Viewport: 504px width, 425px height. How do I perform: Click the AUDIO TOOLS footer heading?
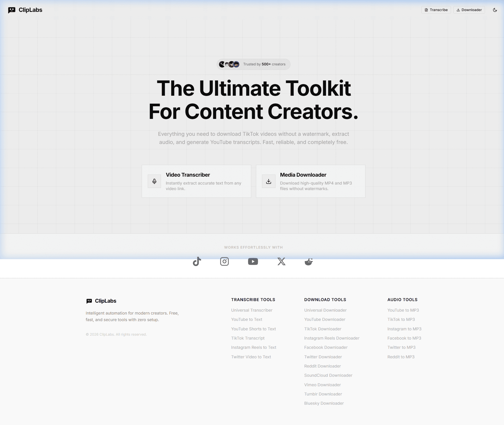(402, 300)
